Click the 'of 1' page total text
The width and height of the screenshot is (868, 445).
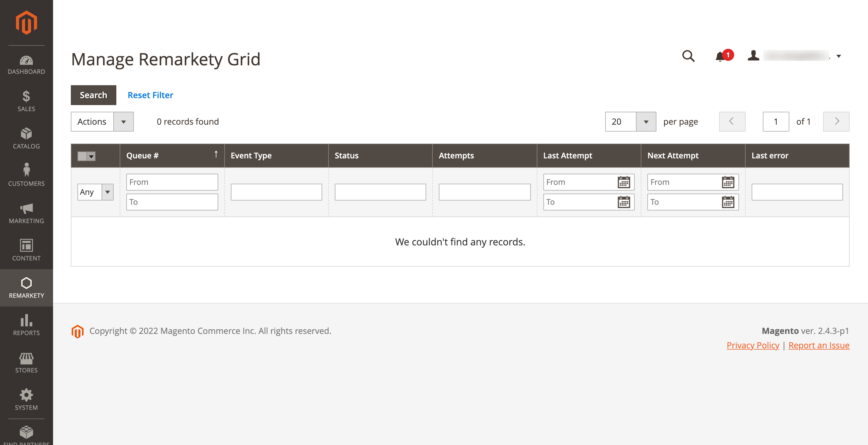point(803,122)
